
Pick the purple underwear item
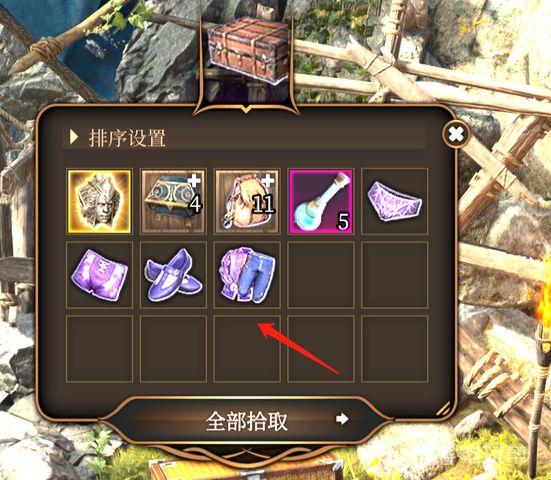[395, 201]
